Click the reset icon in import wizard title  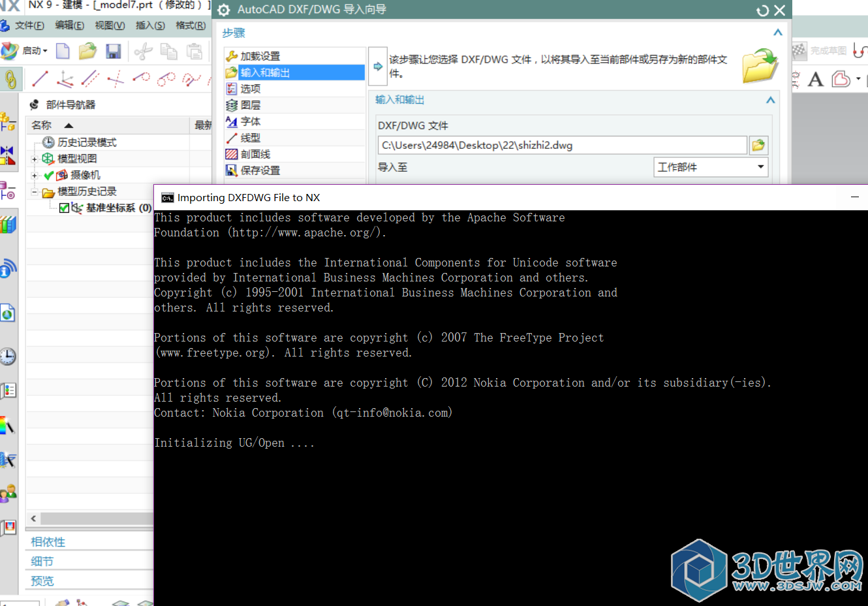[x=762, y=10]
